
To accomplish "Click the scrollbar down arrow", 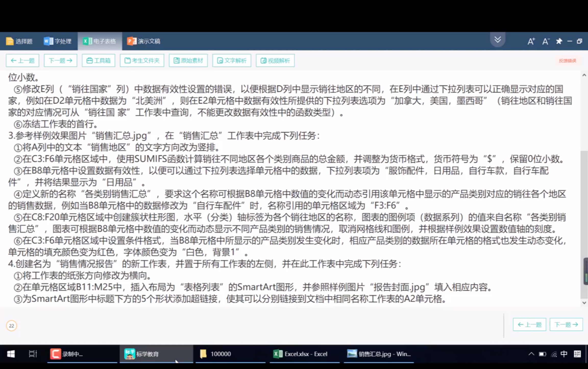I will point(584,303).
